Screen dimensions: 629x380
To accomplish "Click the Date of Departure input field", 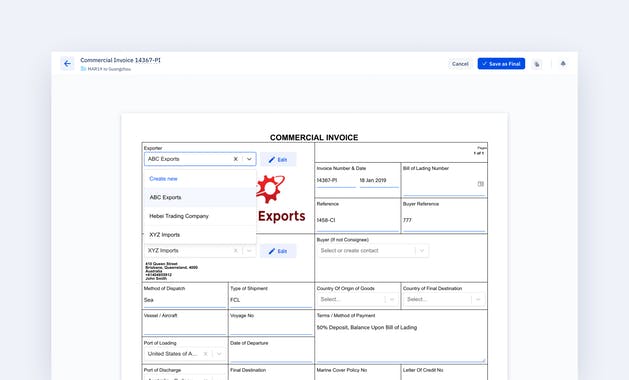I will point(271,355).
